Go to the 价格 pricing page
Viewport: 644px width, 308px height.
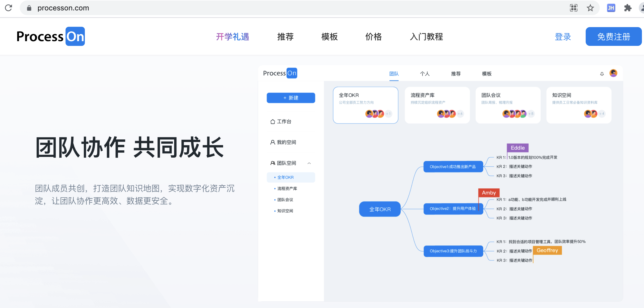click(x=374, y=37)
